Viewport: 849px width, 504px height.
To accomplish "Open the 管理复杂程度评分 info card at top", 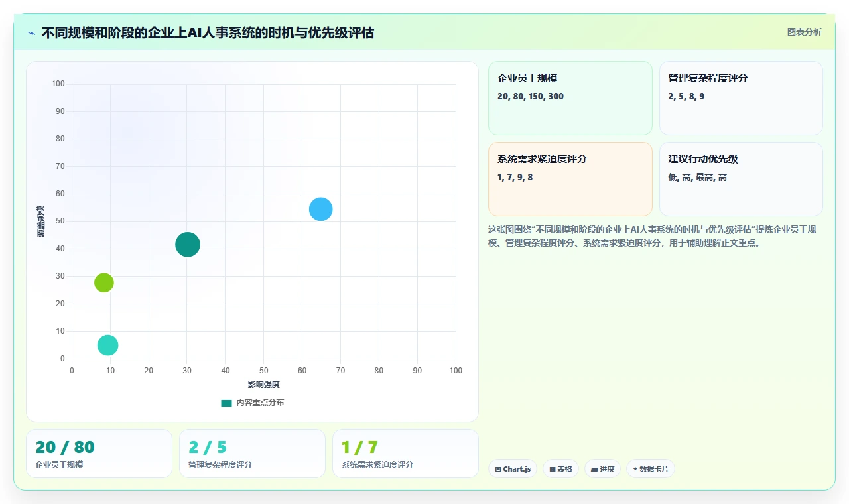I will (x=741, y=98).
